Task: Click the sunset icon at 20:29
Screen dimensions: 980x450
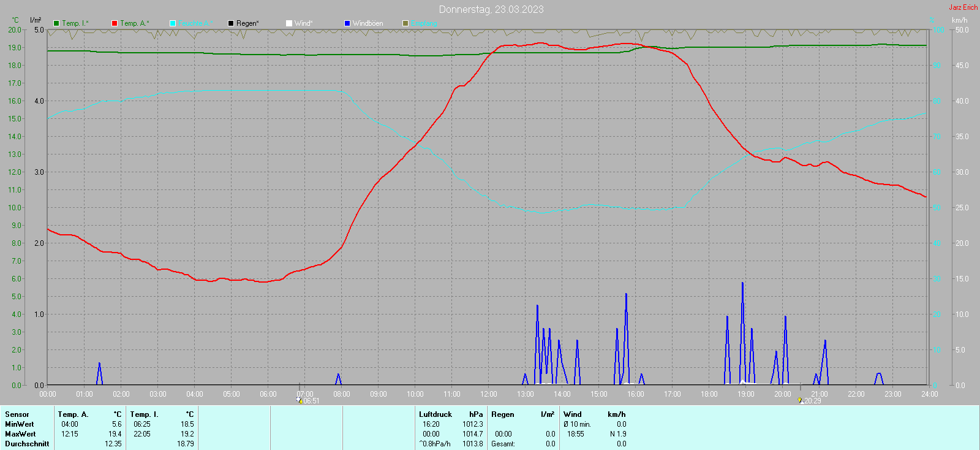Action: coord(801,400)
